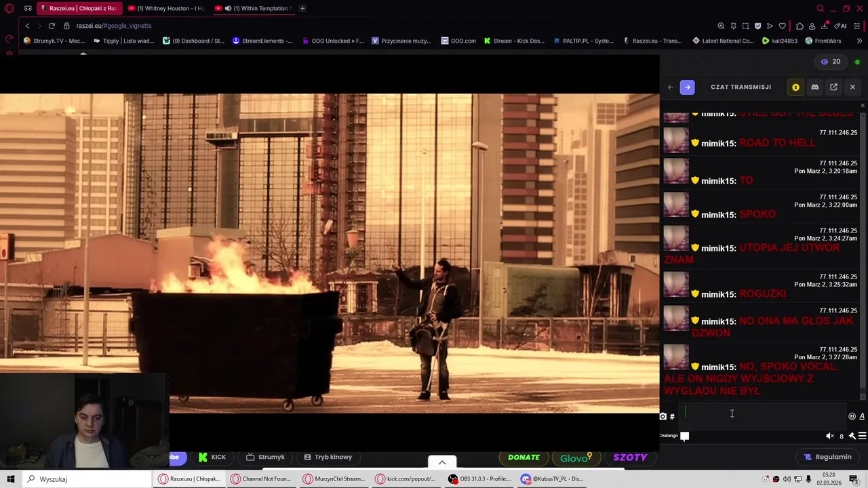Open Stream - Kick Dashboard bookmark
The image size is (868, 488).
(514, 41)
